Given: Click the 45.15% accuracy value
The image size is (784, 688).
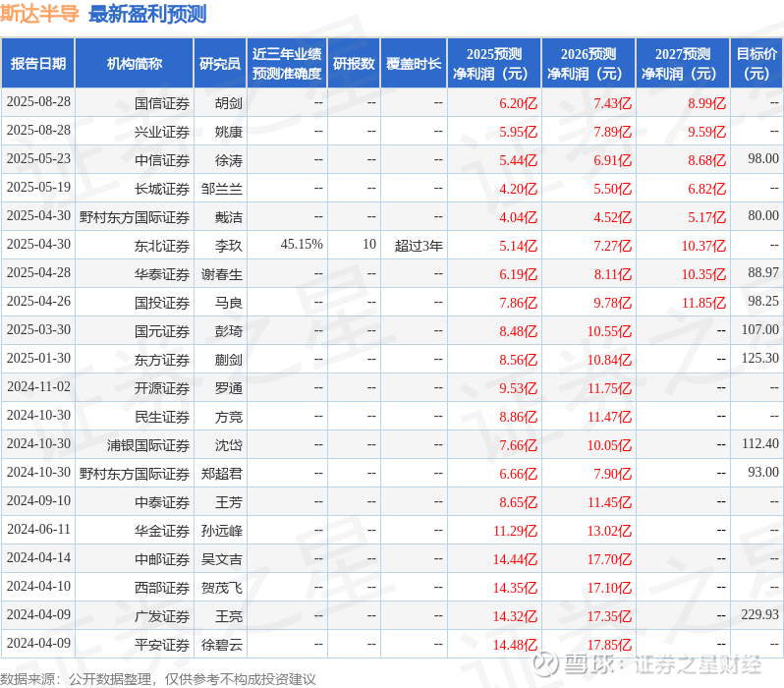Looking at the screenshot, I should click(302, 244).
